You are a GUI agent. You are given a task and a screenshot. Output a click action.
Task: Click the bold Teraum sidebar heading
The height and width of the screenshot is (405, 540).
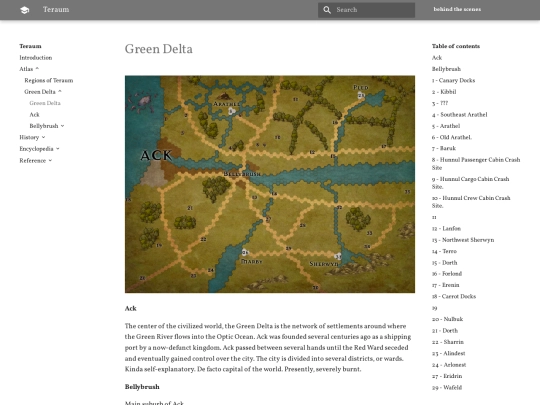point(30,46)
